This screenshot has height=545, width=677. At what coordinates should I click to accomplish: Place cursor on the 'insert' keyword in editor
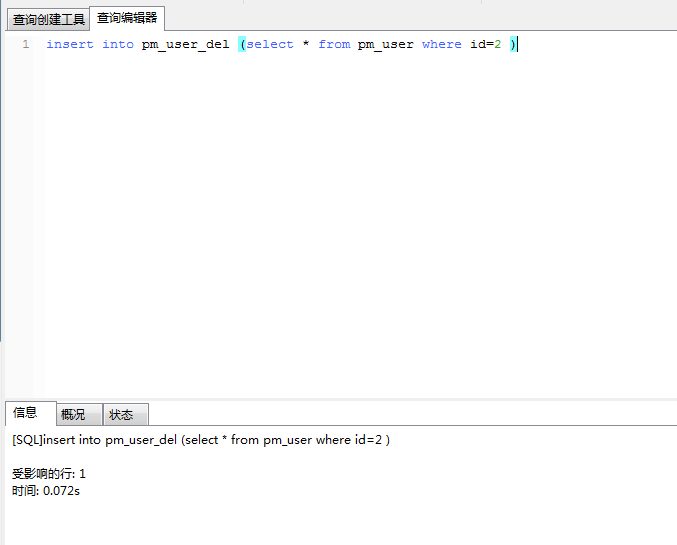tap(70, 44)
